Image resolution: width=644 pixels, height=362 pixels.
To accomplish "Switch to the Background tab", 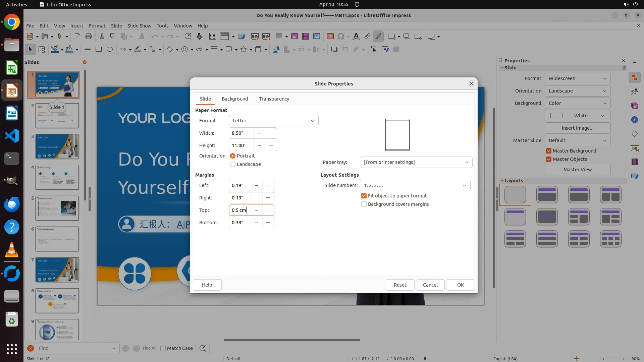I will coord(235,99).
